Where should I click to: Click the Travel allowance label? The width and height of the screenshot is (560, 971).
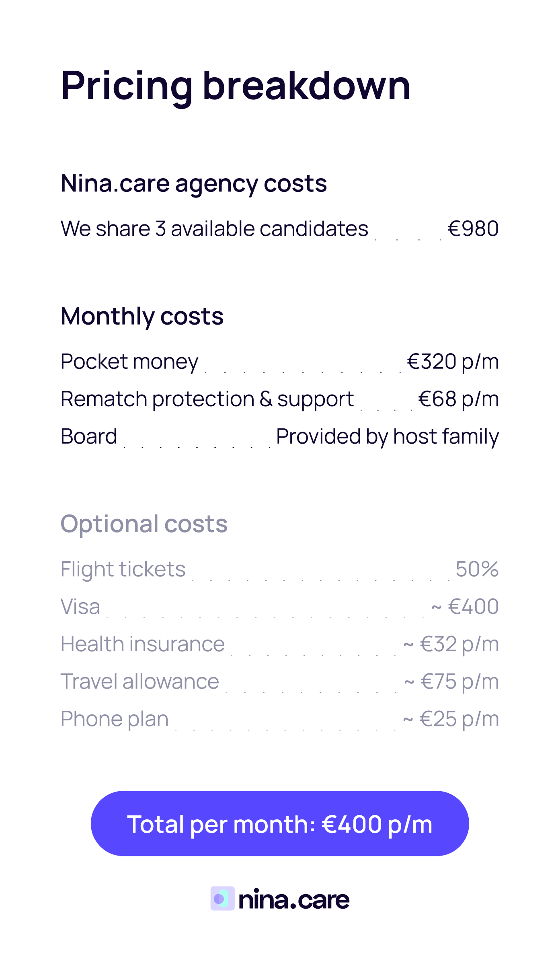tap(140, 681)
